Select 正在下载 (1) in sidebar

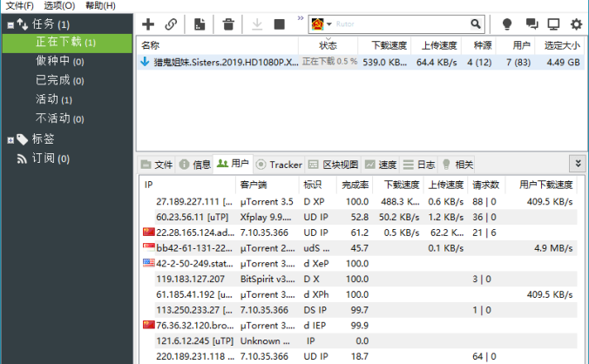(67, 43)
